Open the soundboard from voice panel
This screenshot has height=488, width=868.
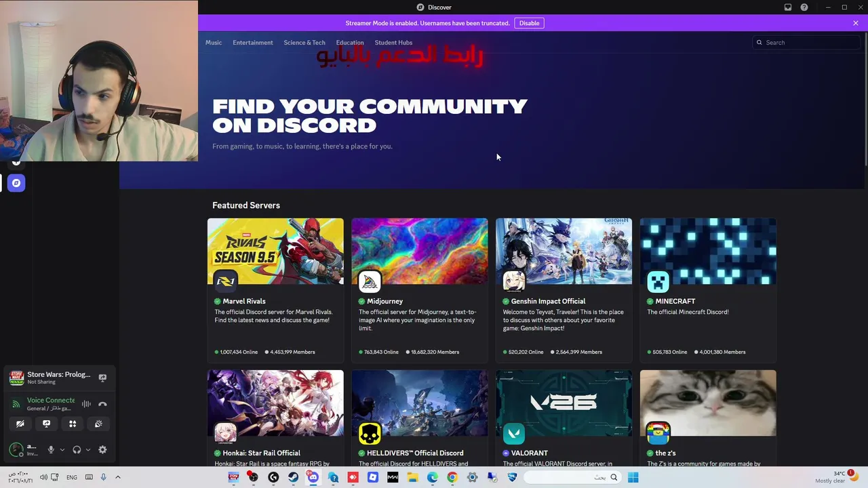98,424
